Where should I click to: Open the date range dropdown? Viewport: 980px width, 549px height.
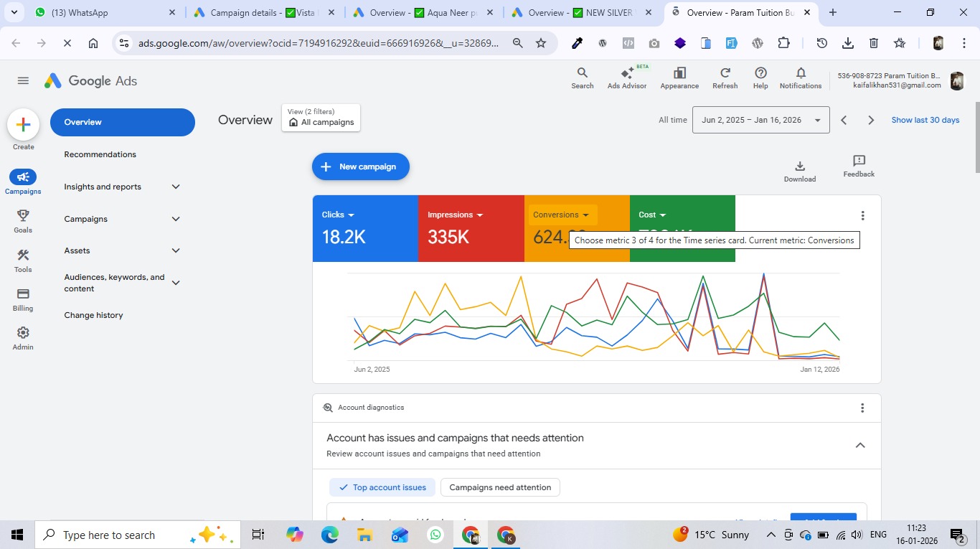pyautogui.click(x=760, y=120)
